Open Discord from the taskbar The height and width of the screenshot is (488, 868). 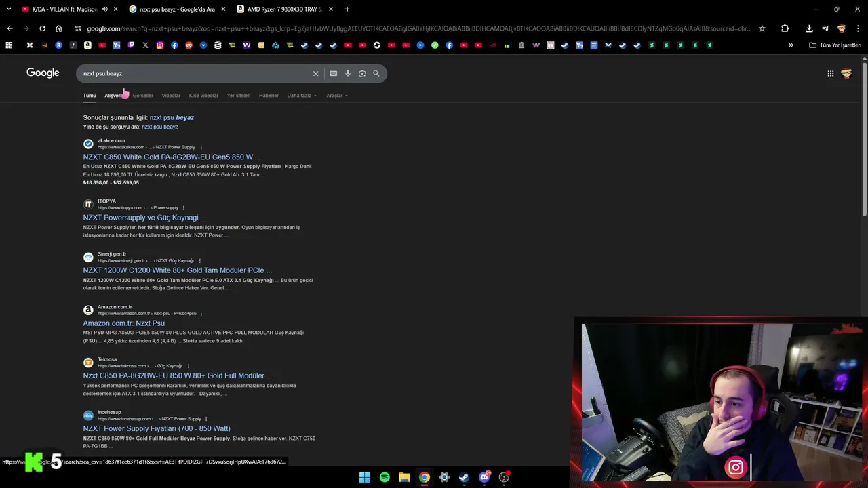[484, 477]
